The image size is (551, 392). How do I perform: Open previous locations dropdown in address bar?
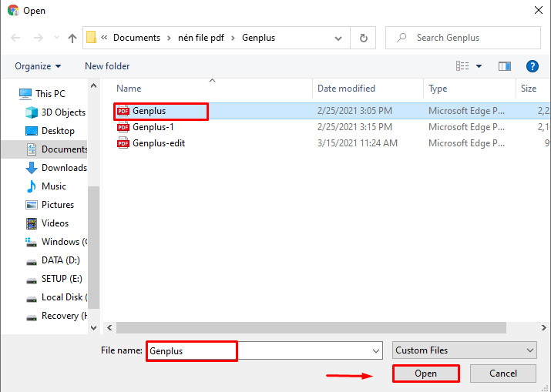[338, 38]
